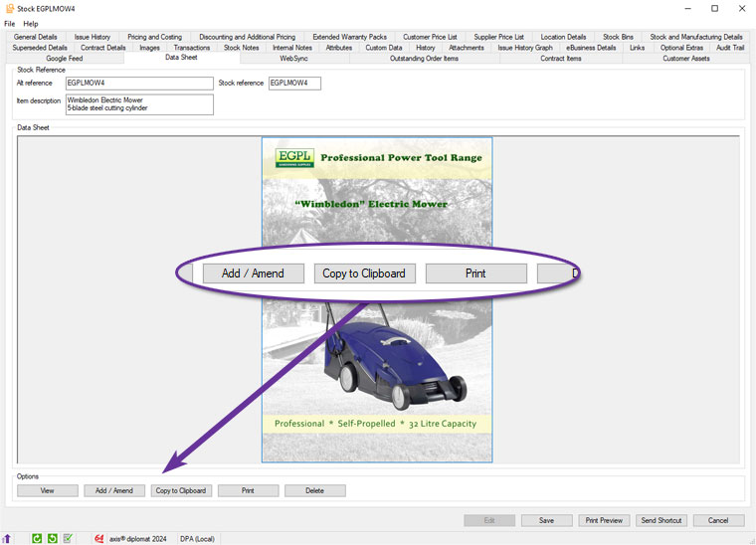Select the Extended Warranty Packs tab
Image resolution: width=756 pixels, height=545 pixels.
tap(349, 37)
